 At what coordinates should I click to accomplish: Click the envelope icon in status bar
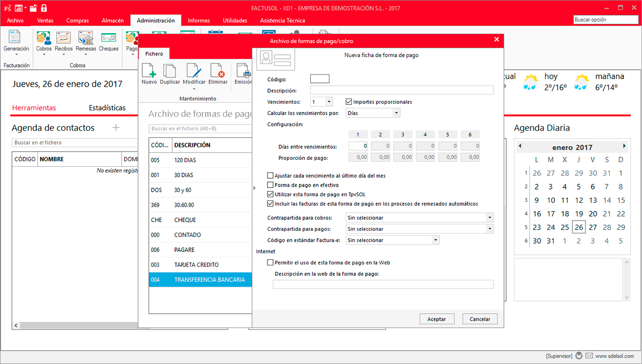(x=589, y=356)
